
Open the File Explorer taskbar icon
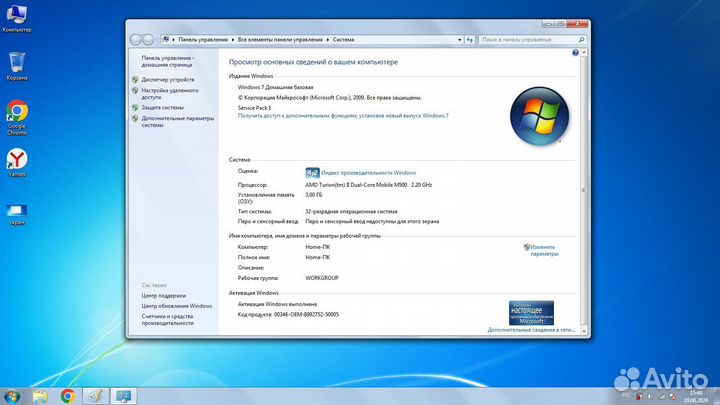coord(40,396)
